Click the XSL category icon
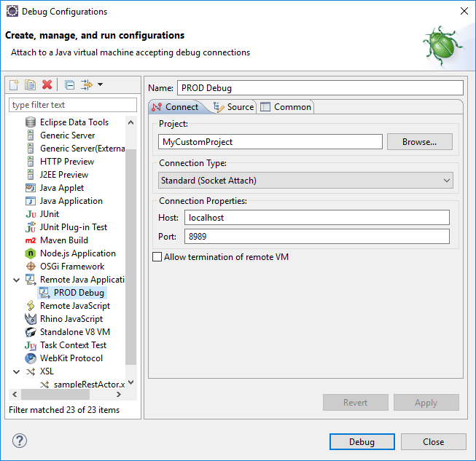 coord(31,371)
